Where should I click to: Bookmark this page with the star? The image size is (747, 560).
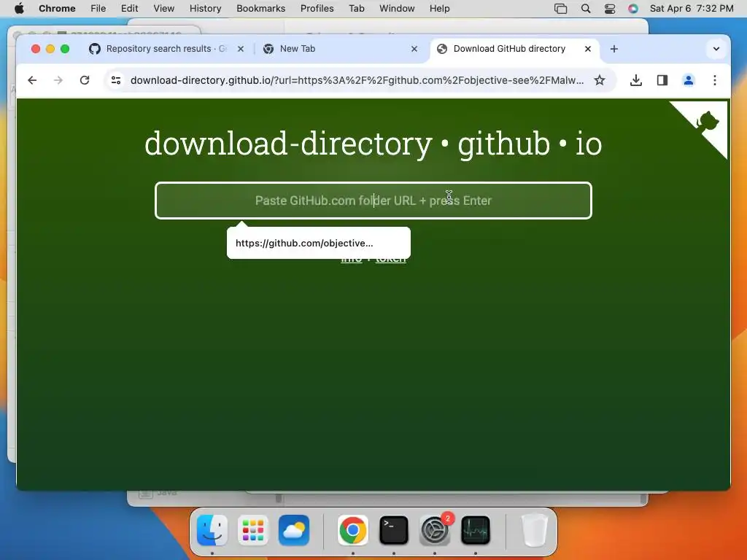pyautogui.click(x=600, y=80)
